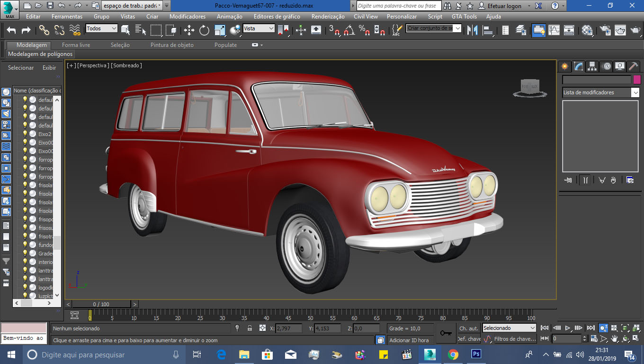
Task: Select the Move tool in main toolbar
Action: pyautogui.click(x=189, y=30)
